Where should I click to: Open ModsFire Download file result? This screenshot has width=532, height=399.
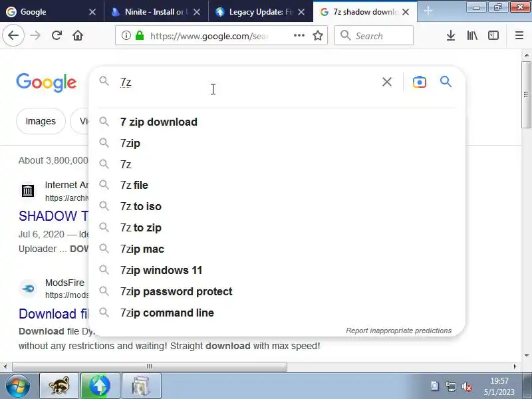pos(53,314)
